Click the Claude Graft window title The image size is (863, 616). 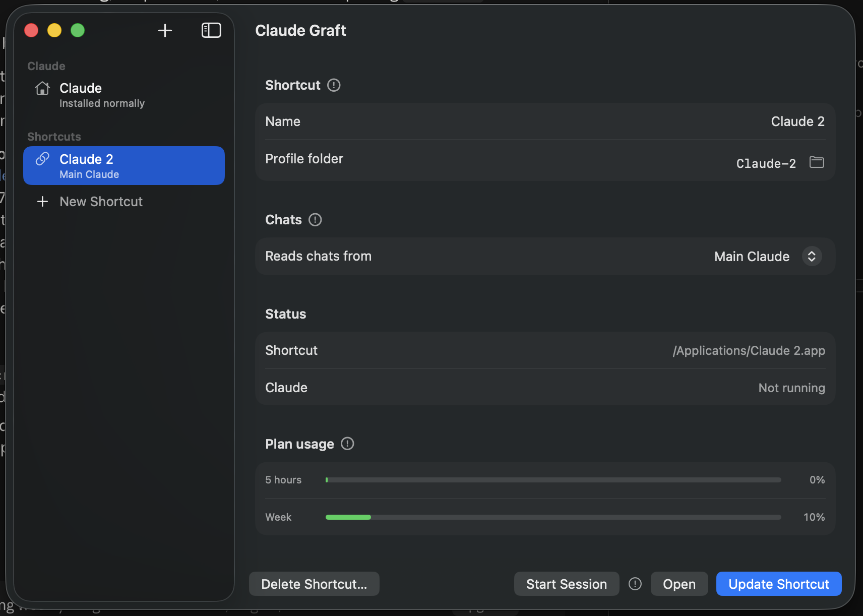tap(300, 30)
